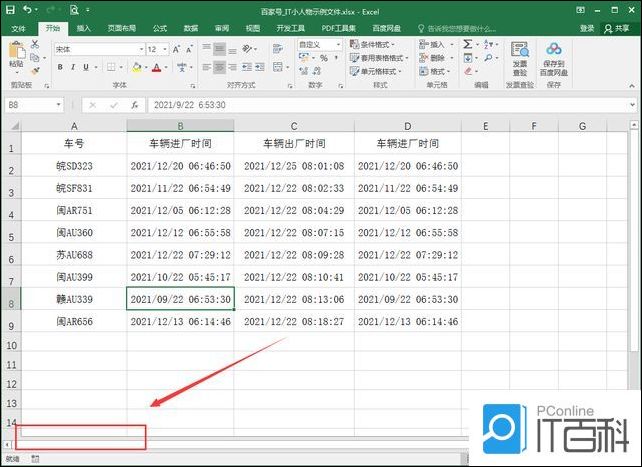Click Save to Baidu Netdisk icon

(554, 59)
